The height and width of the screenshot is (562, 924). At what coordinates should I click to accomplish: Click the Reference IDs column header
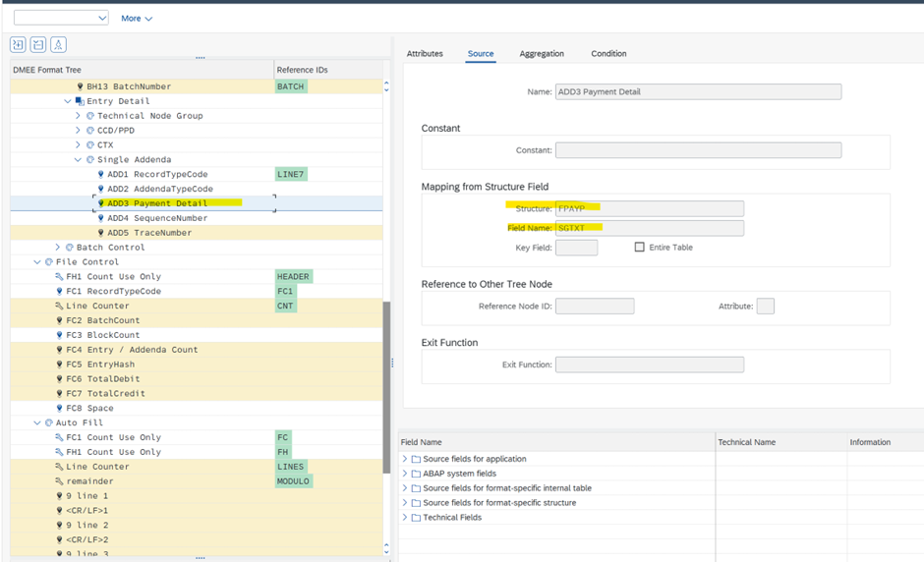coord(328,70)
